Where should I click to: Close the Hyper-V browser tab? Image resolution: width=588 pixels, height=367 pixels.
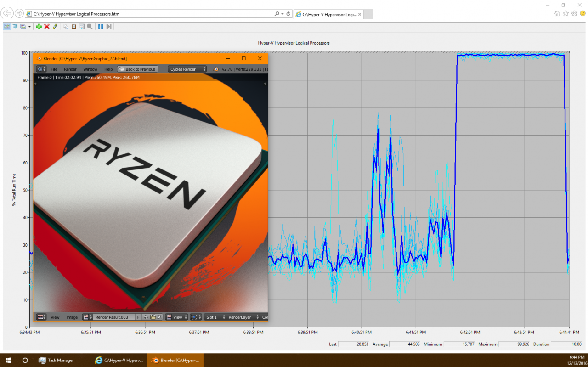(x=360, y=14)
